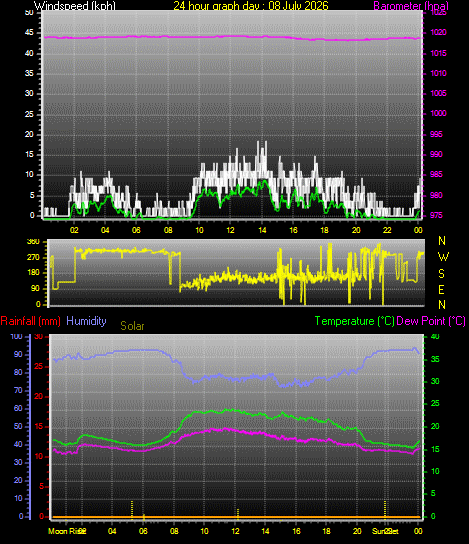
Task: Click the 70 humidity scale value
Action: 18,391
